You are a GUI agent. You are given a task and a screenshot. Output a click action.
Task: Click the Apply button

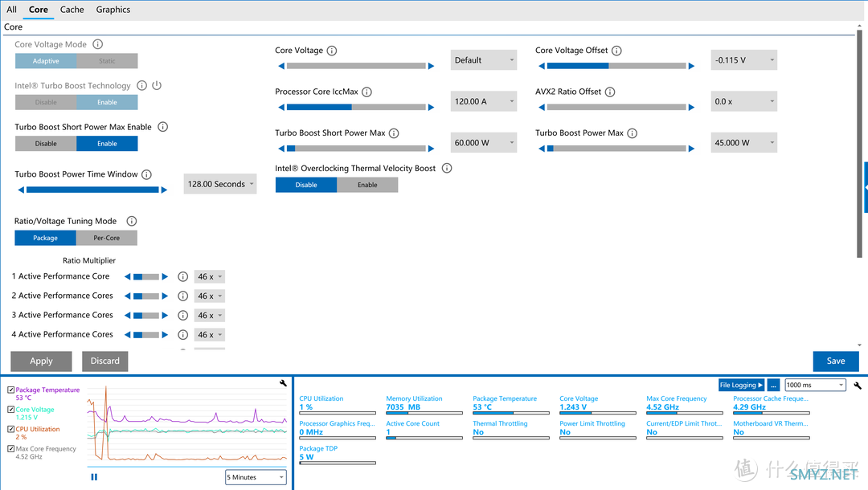coord(42,361)
